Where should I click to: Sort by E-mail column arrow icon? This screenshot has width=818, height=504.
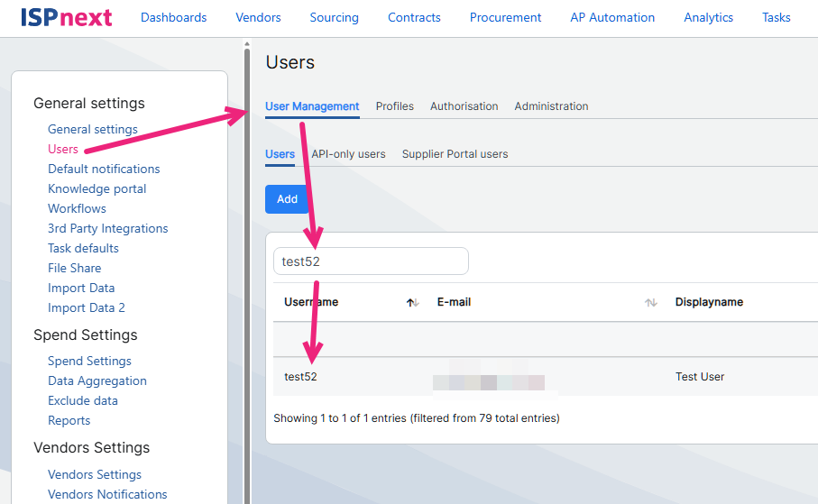pyautogui.click(x=650, y=303)
